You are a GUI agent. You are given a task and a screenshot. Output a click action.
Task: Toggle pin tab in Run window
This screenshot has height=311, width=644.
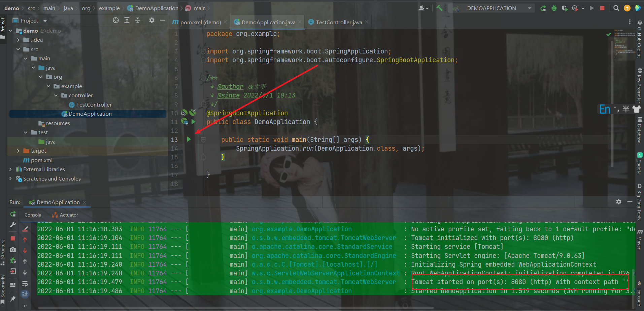[x=13, y=299]
